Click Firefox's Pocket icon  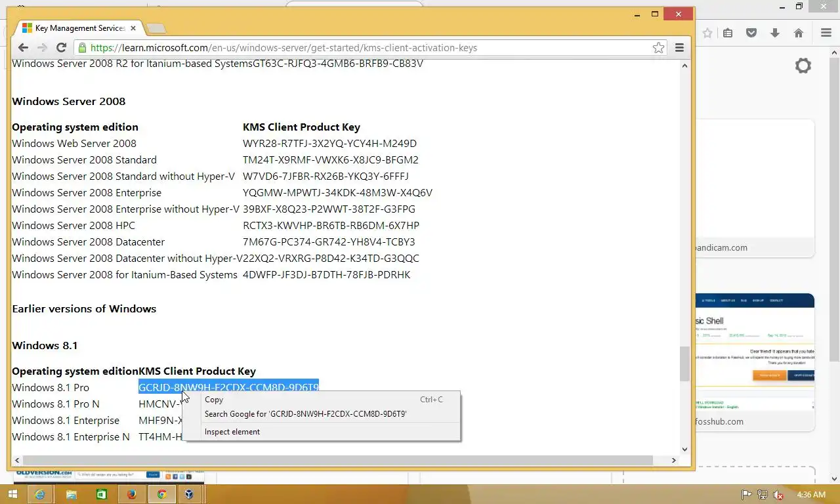(x=751, y=33)
